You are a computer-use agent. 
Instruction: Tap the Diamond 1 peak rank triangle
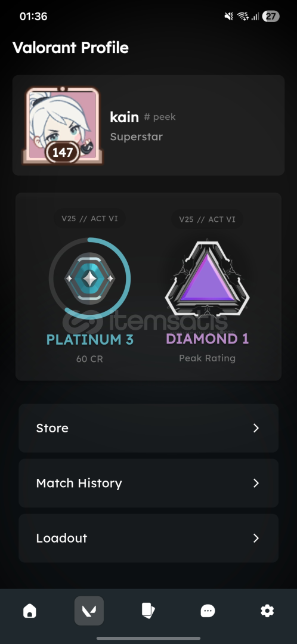pos(207,279)
